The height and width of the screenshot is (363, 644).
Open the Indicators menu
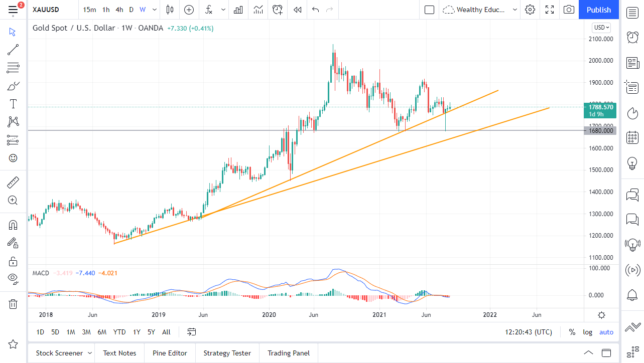coord(208,10)
